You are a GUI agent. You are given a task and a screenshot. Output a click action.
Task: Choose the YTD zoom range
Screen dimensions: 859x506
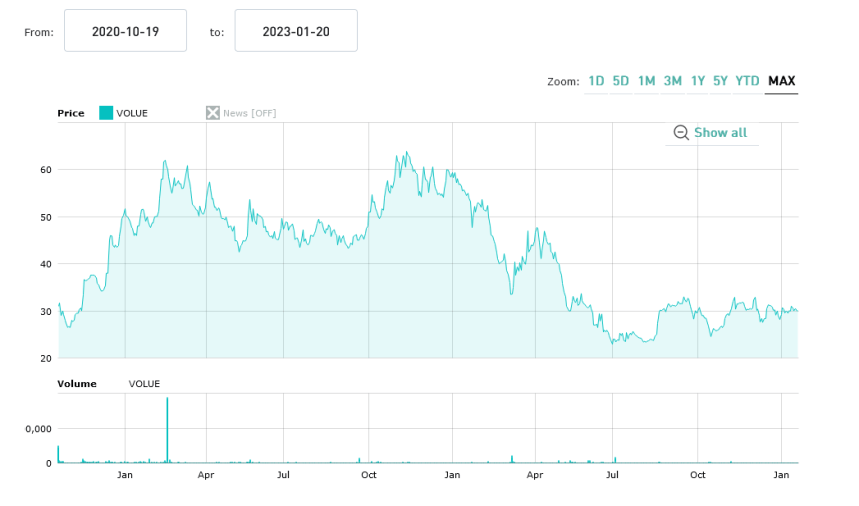[747, 81]
